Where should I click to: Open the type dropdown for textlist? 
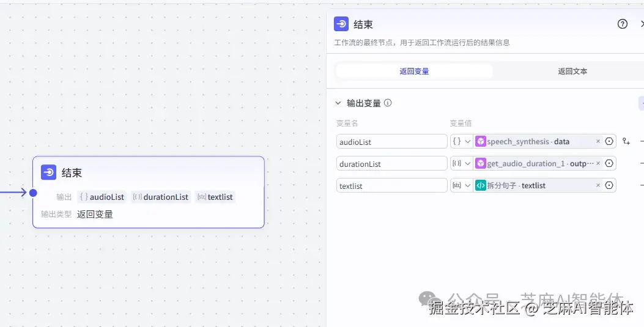click(x=462, y=185)
